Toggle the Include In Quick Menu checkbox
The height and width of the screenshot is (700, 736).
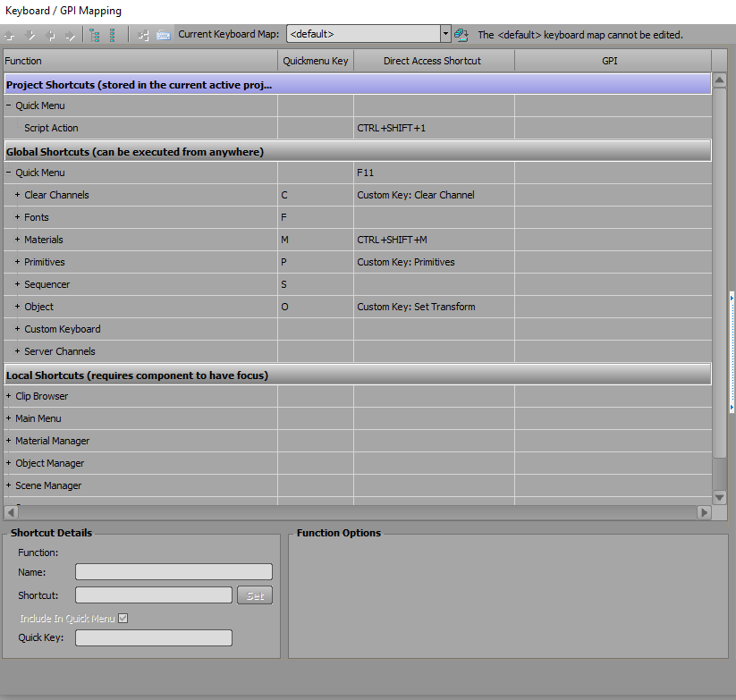(x=123, y=619)
